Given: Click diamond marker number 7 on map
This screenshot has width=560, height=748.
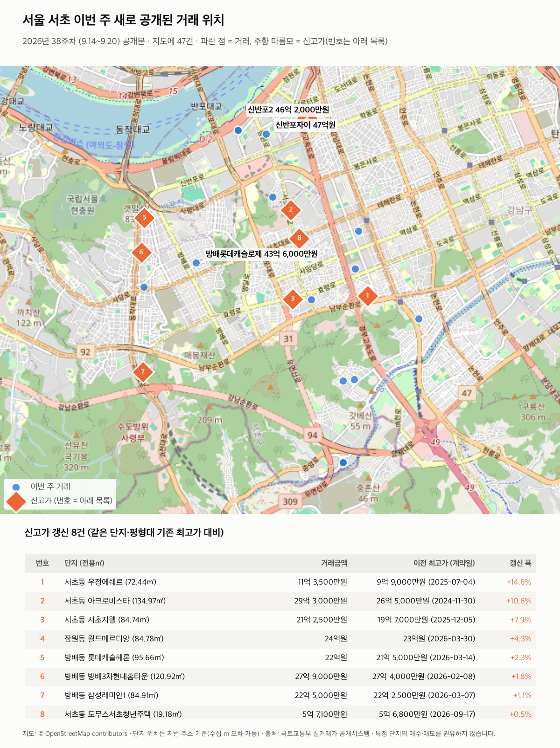Looking at the screenshot, I should (x=143, y=372).
